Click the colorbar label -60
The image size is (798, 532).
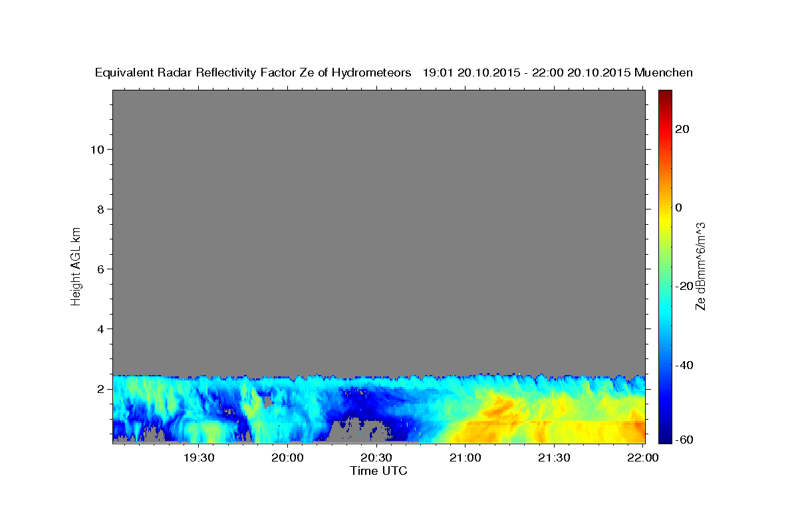(684, 439)
